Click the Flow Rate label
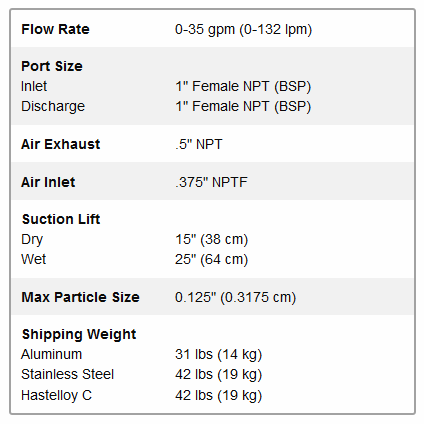This screenshot has width=424, height=424. click(x=55, y=29)
